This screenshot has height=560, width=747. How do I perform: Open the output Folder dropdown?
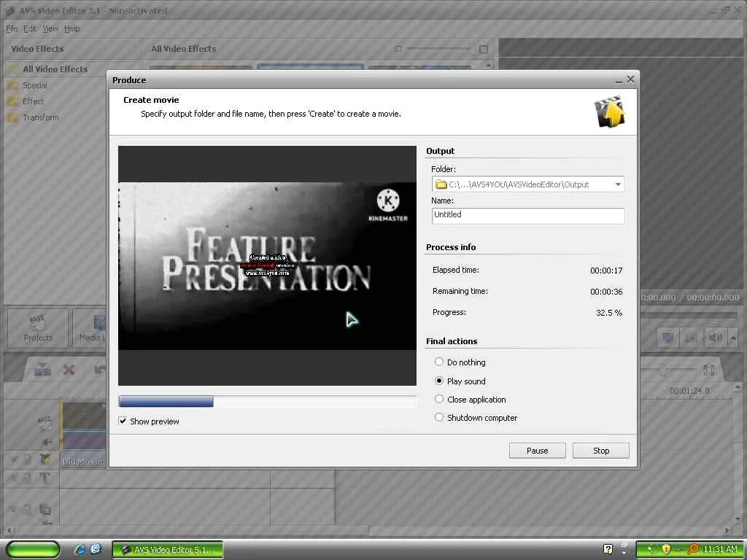[x=618, y=184]
